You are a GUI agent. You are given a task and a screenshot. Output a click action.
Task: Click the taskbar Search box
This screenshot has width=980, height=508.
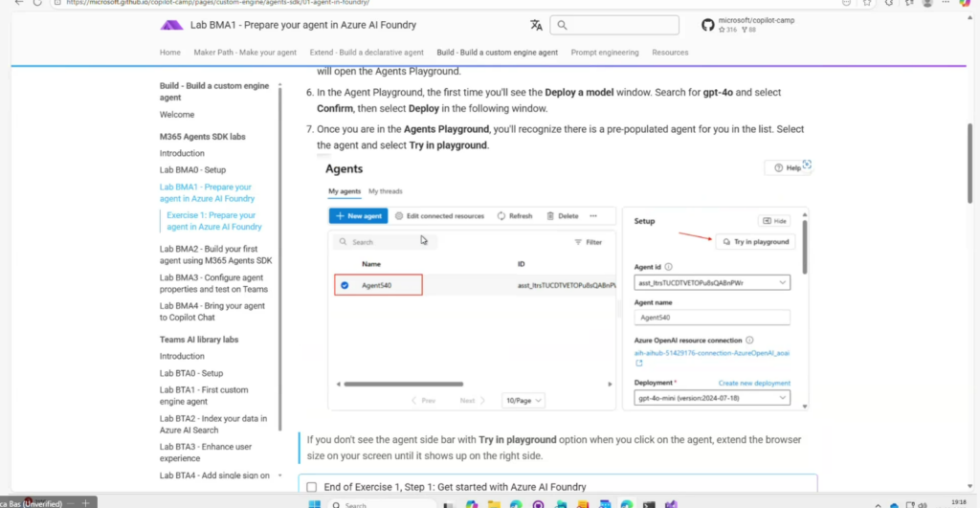[x=381, y=504]
